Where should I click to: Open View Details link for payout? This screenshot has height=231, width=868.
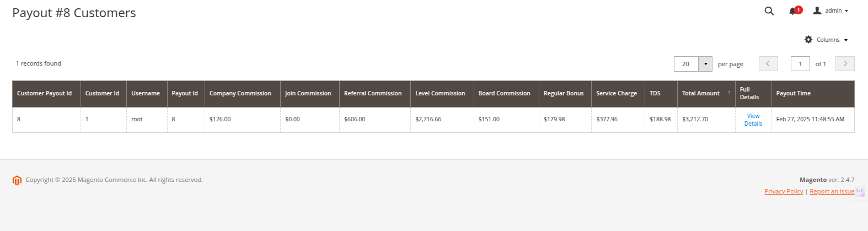click(753, 120)
